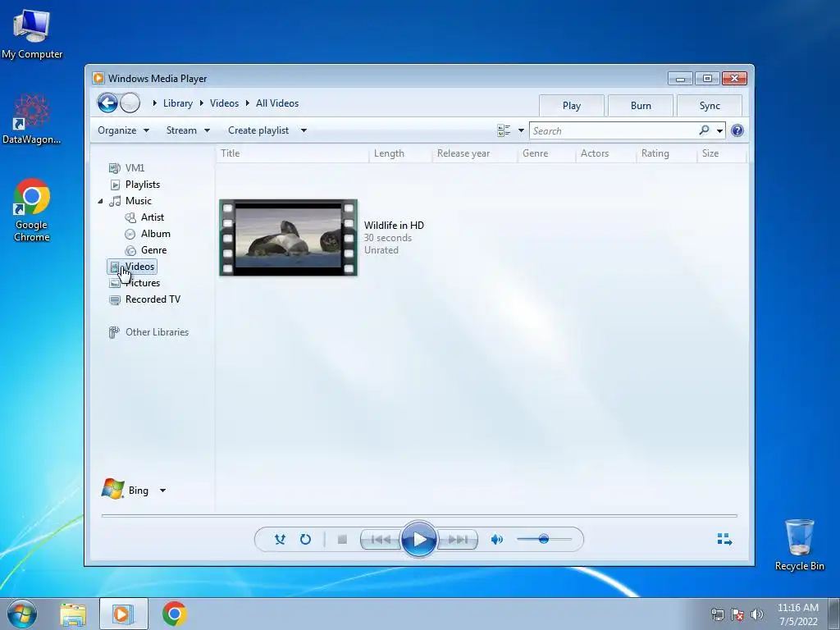Collapse the Music tree node
Screen dimensions: 840x630
[x=100, y=201]
